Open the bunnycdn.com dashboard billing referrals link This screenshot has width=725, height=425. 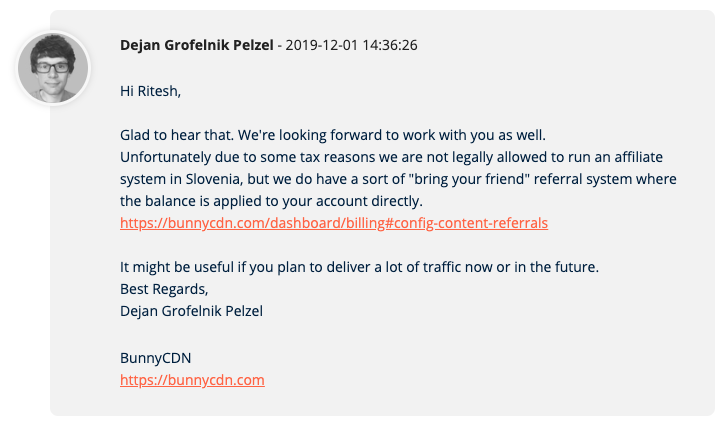(333, 223)
